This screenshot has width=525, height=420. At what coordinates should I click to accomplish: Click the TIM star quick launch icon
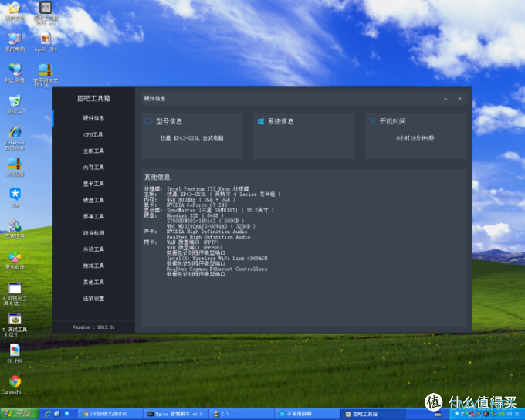[66, 414]
